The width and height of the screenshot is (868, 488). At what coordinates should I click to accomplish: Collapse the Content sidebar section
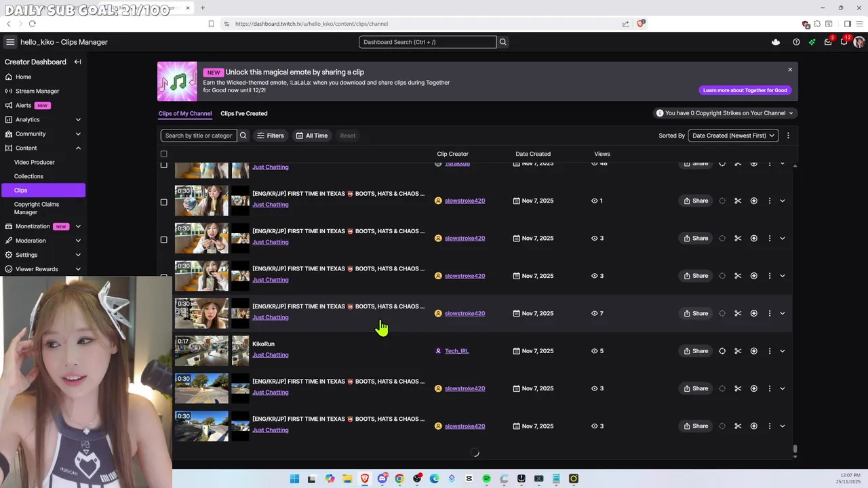pyautogui.click(x=77, y=148)
